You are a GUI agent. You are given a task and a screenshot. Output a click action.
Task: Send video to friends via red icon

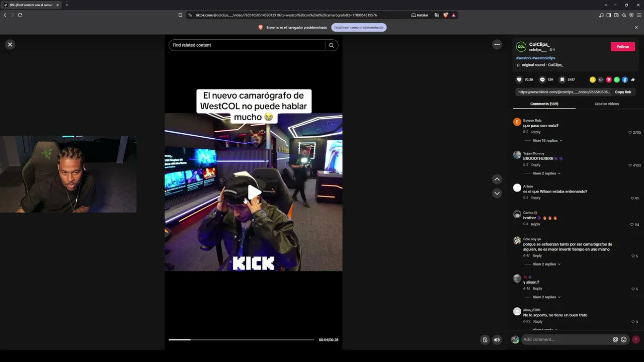click(609, 79)
